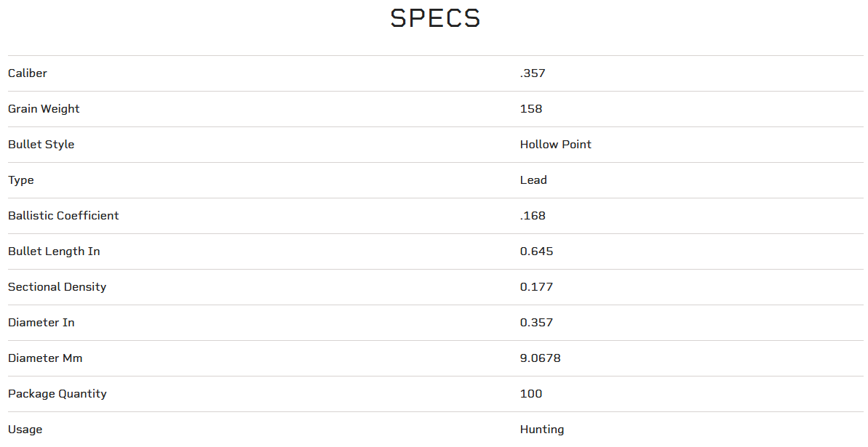The height and width of the screenshot is (447, 868).
Task: Click the Diameter In label
Action: pyautogui.click(x=41, y=323)
